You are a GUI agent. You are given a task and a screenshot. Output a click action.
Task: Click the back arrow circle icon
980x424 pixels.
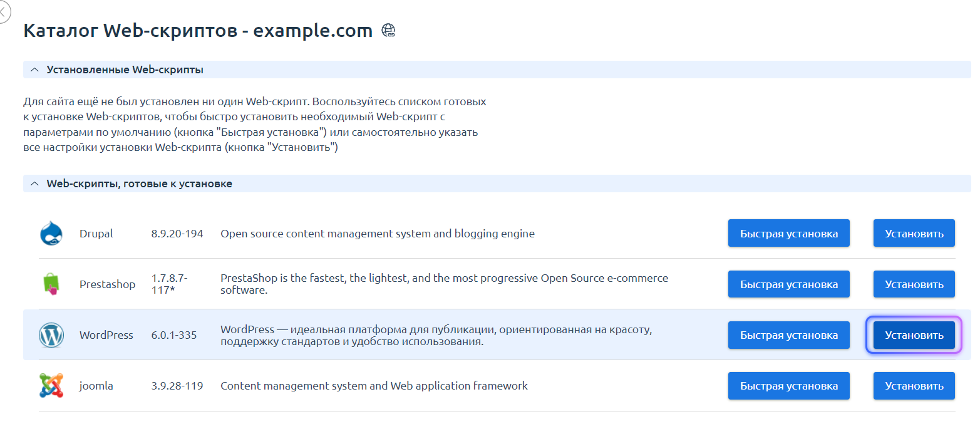[3, 13]
